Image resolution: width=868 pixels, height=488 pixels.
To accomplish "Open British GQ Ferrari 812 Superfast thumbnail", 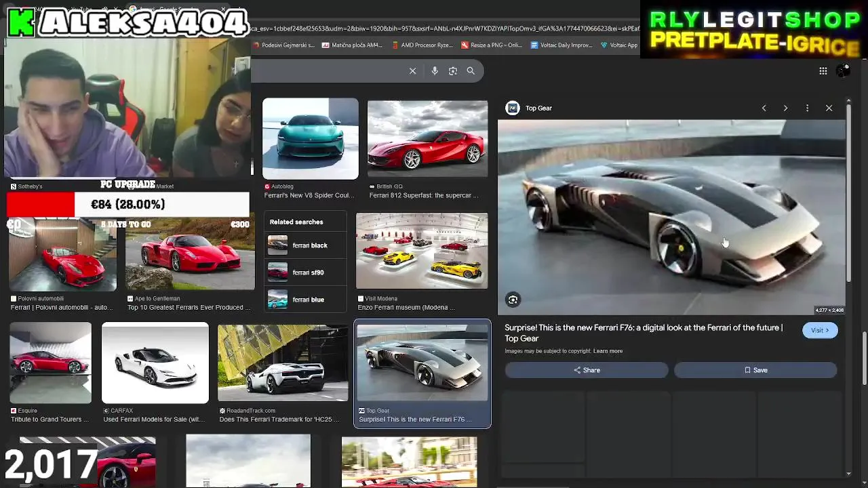I will coord(427,139).
